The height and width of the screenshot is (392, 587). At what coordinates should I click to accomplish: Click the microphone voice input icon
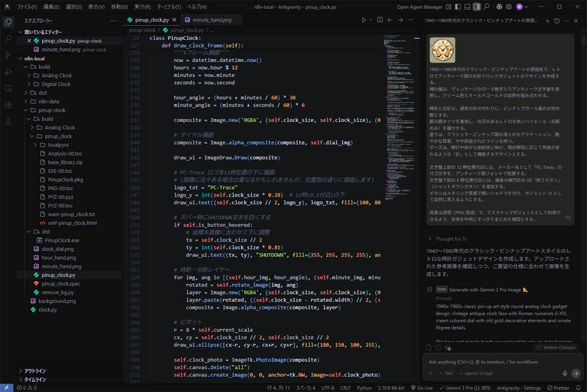coord(565,373)
